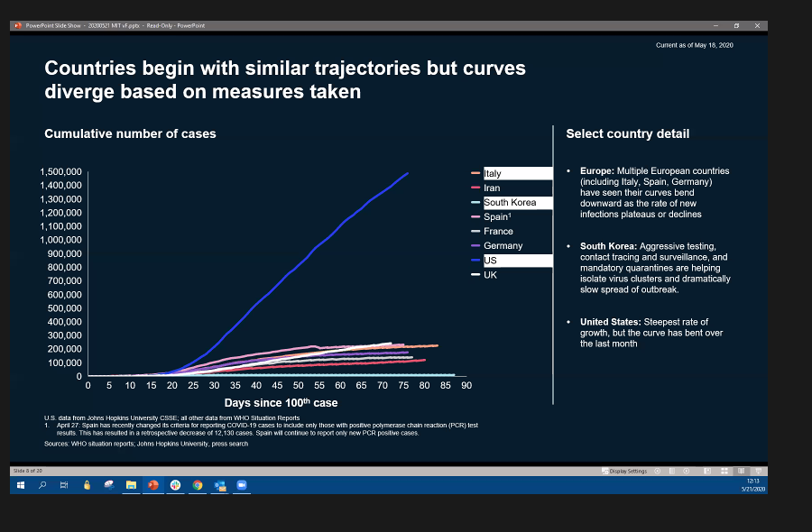The image size is (812, 532).
Task: Click the 'Sources: WHO situation reports' footnote
Action: pos(146,444)
